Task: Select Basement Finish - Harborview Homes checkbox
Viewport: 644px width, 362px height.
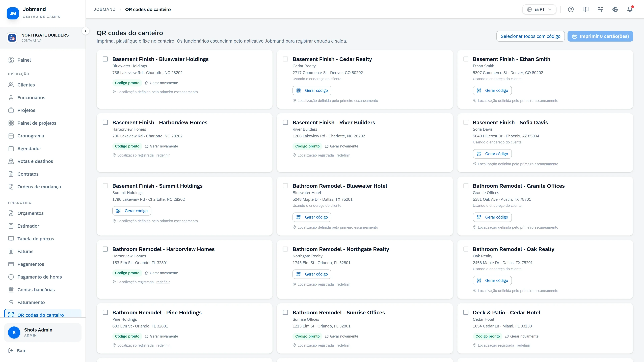Action: [x=105, y=122]
